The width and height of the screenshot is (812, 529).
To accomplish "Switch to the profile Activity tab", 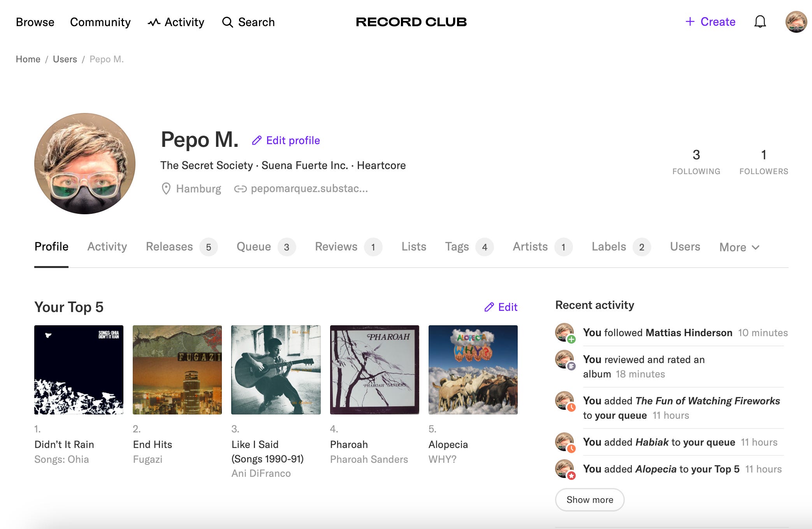I will pos(107,247).
